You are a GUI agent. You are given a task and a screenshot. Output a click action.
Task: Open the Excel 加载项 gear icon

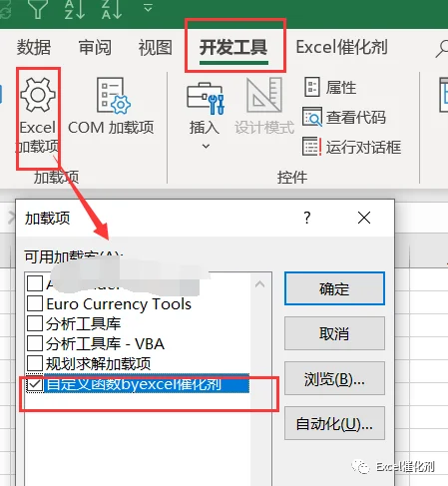pyautogui.click(x=38, y=95)
